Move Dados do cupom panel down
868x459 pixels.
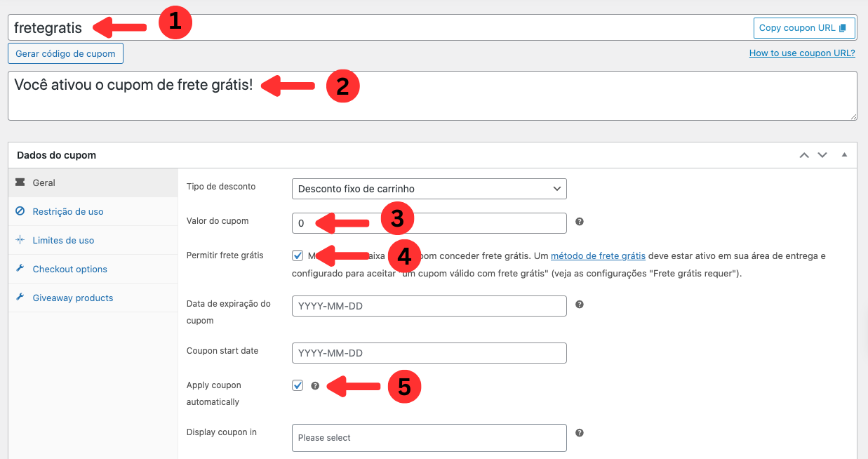point(822,155)
